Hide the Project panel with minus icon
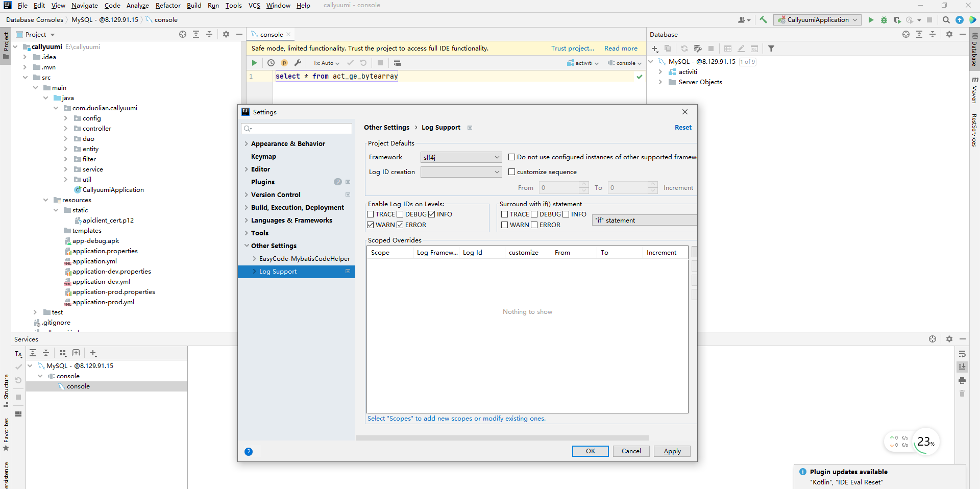The height and width of the screenshot is (489, 980). click(239, 34)
